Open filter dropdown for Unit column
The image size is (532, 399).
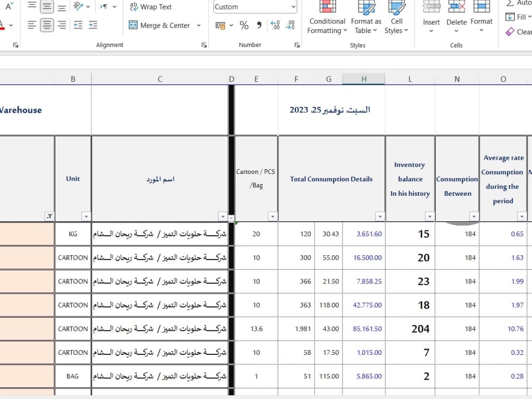(x=86, y=216)
